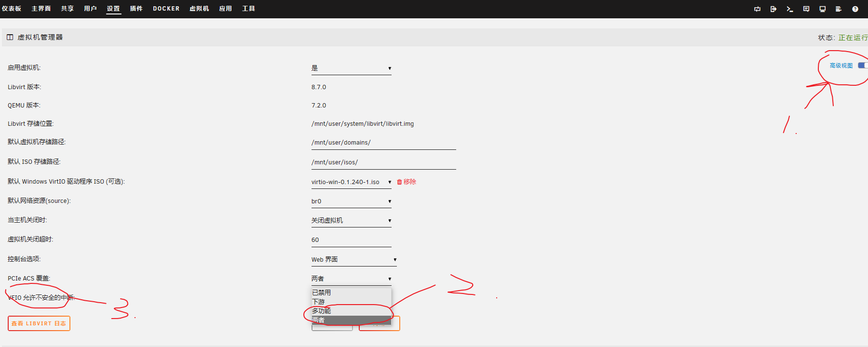Open system info monitor icon
868x347 pixels.
coord(823,9)
